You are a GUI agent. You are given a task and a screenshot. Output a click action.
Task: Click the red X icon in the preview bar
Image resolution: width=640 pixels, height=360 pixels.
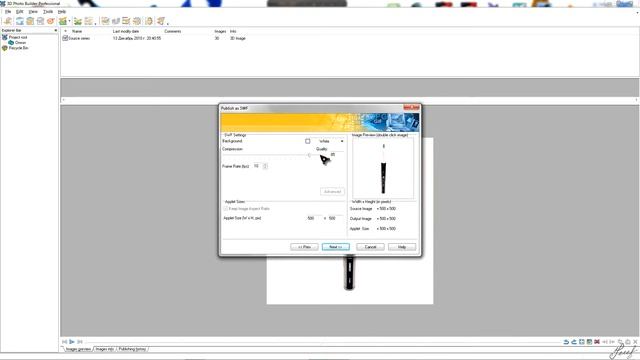click(597, 342)
